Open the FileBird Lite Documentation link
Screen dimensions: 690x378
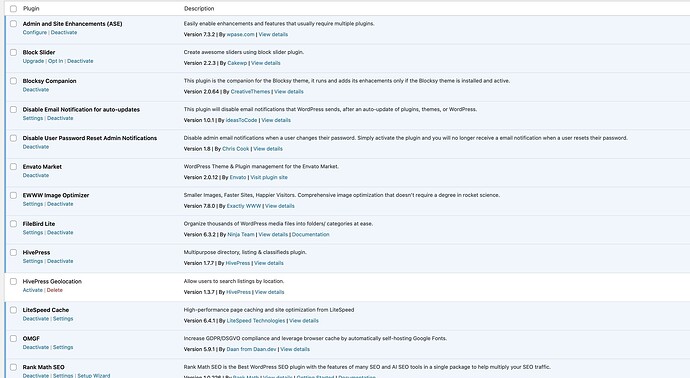(x=310, y=235)
